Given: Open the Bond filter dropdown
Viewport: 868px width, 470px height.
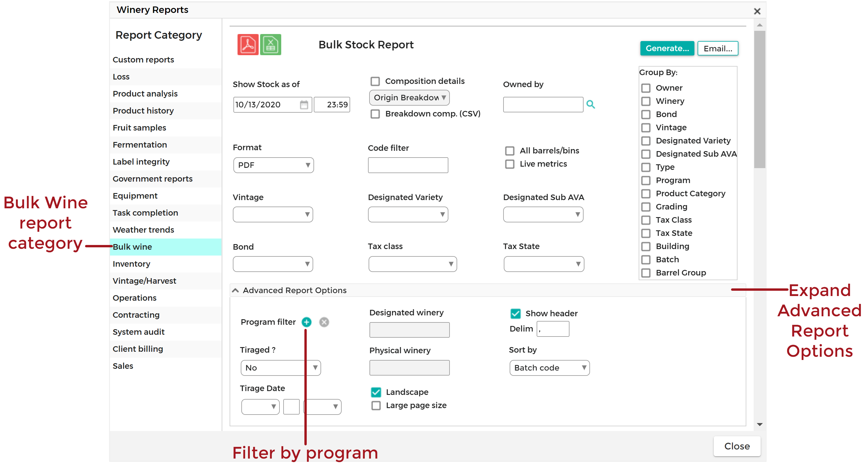Looking at the screenshot, I should coord(273,264).
